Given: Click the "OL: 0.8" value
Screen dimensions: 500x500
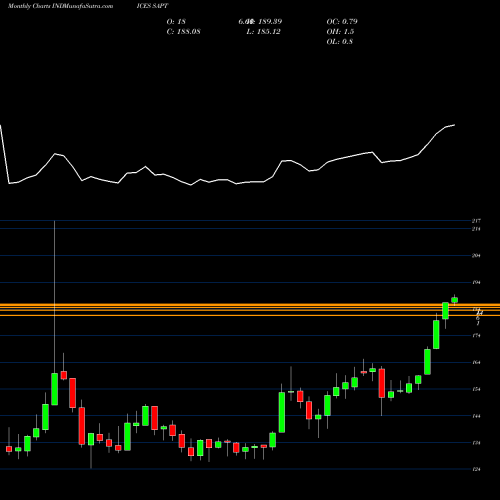Looking at the screenshot, I should click(340, 42).
